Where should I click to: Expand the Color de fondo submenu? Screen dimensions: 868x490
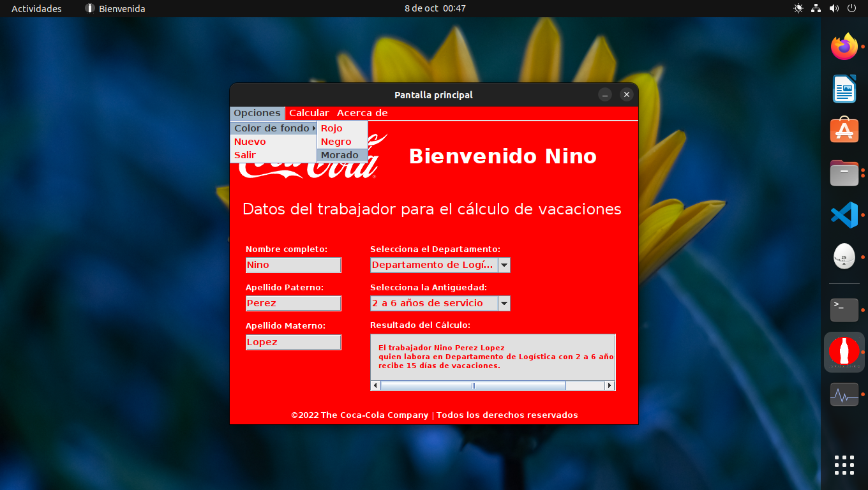pyautogui.click(x=274, y=128)
